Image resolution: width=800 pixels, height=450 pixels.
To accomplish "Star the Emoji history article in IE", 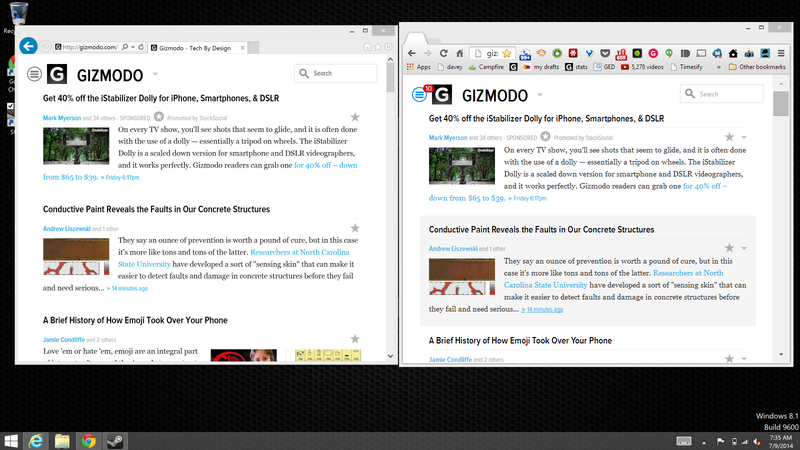I will point(355,339).
